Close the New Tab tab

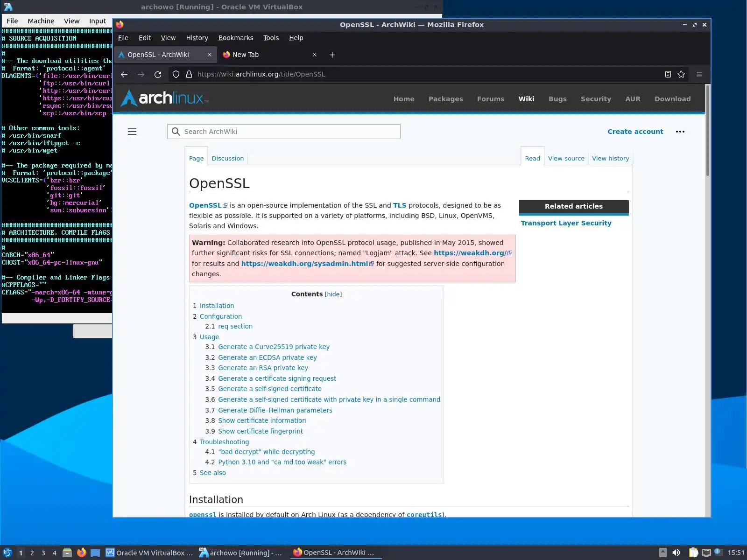315,55
